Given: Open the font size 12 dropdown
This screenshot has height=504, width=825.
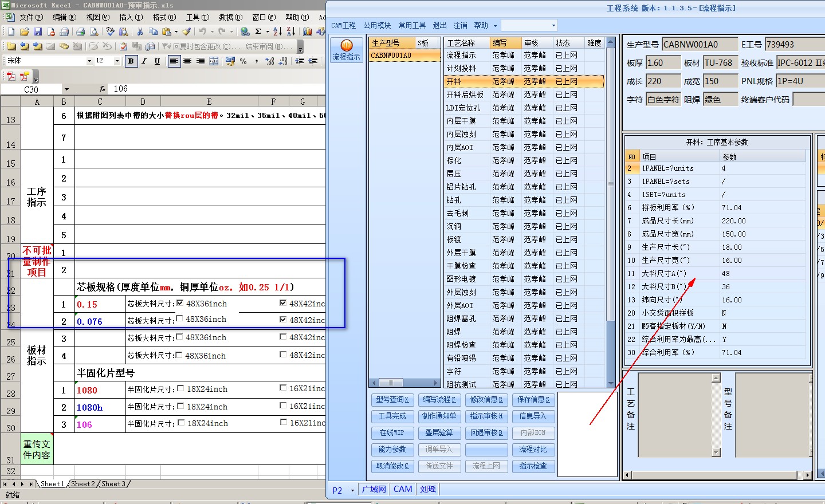Looking at the screenshot, I should pyautogui.click(x=117, y=61).
